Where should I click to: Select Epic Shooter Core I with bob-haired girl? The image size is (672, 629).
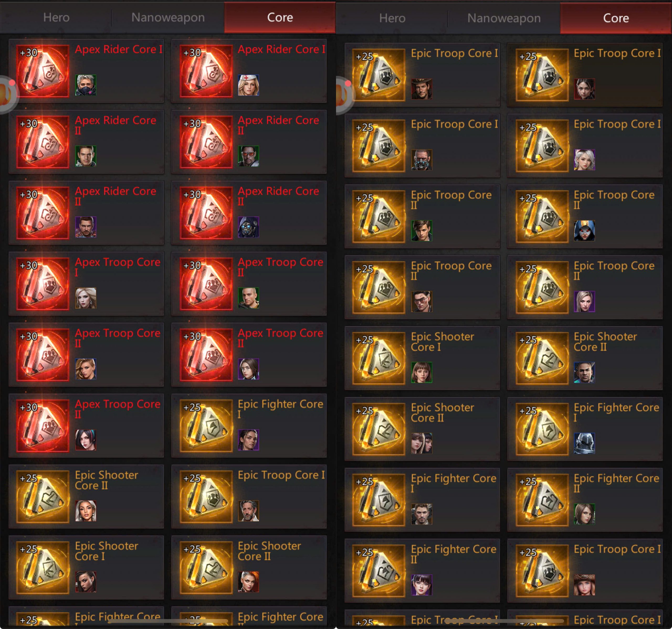click(422, 358)
